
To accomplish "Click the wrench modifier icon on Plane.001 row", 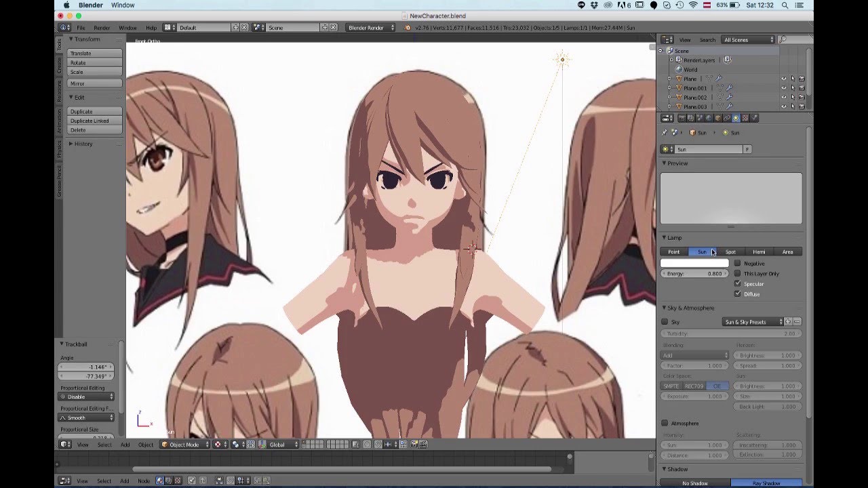I will [730, 87].
